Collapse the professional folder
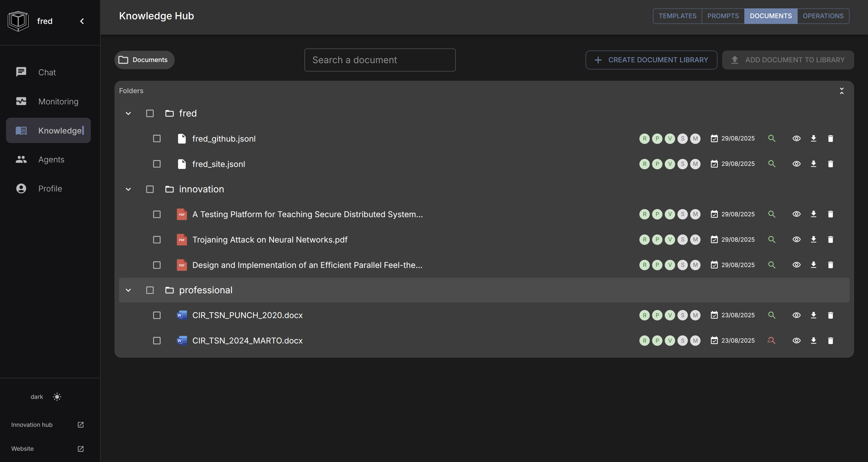The image size is (868, 462). (128, 290)
